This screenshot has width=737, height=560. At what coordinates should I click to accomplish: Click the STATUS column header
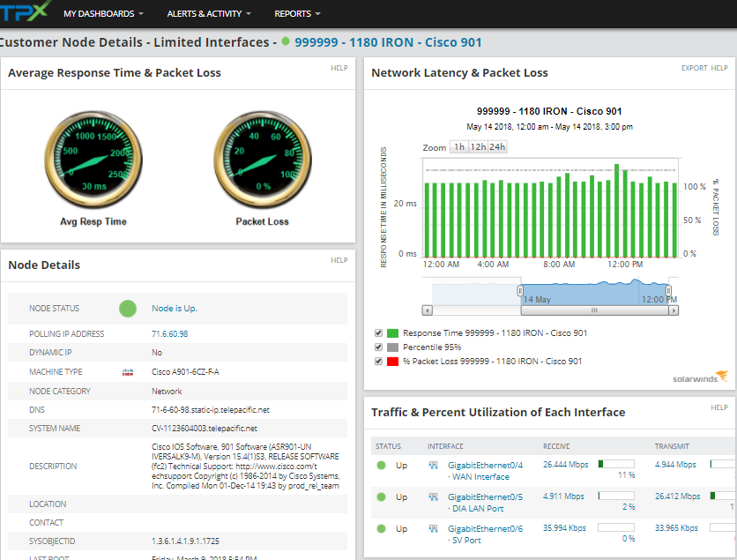tap(388, 446)
